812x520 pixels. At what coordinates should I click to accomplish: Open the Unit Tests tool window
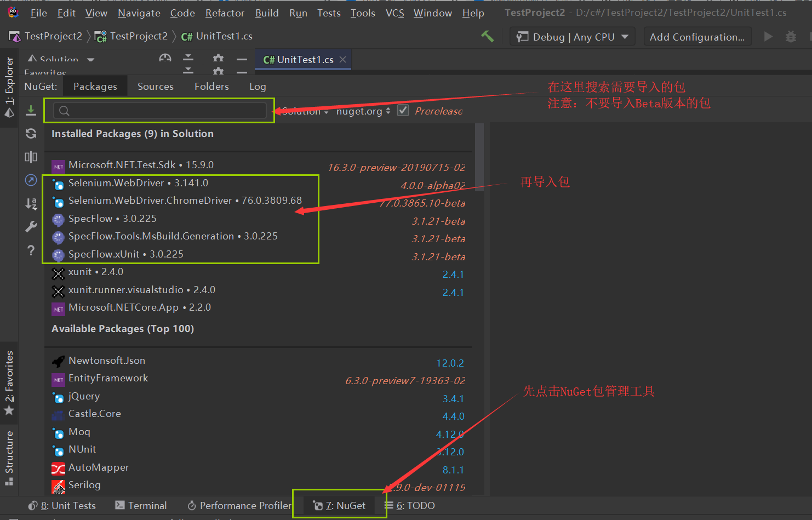(x=62, y=505)
